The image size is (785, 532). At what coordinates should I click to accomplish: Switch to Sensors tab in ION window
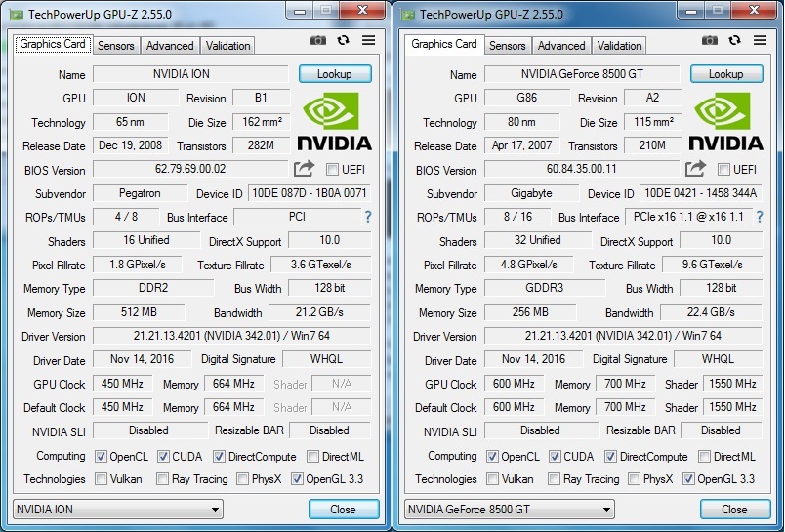click(x=115, y=46)
